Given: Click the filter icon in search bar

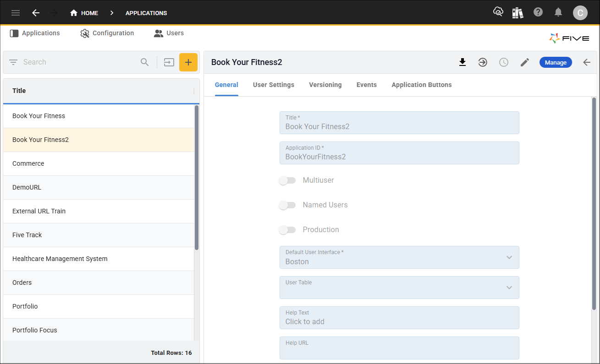Looking at the screenshot, I should point(13,62).
